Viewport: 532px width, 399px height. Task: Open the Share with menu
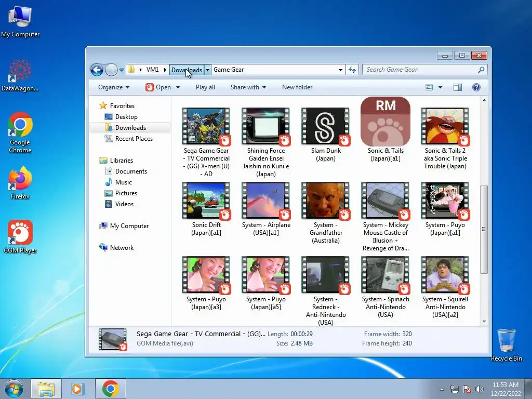click(248, 87)
